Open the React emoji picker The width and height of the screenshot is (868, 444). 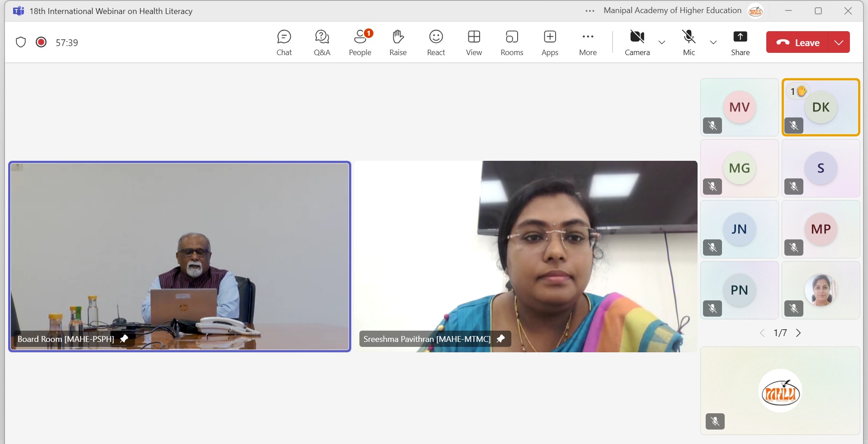(x=436, y=43)
